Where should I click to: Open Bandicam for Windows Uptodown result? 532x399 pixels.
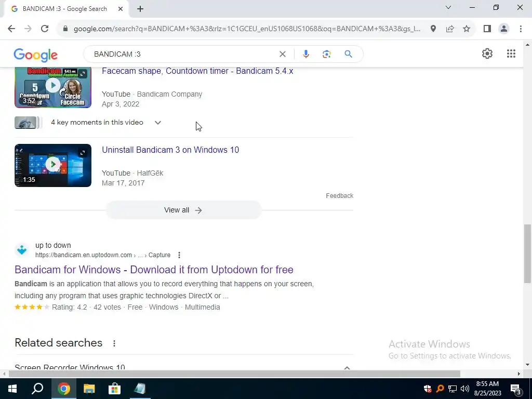point(154,270)
